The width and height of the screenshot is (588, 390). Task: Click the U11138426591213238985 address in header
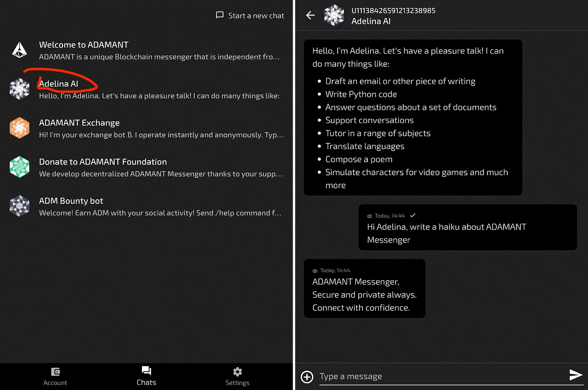394,10
